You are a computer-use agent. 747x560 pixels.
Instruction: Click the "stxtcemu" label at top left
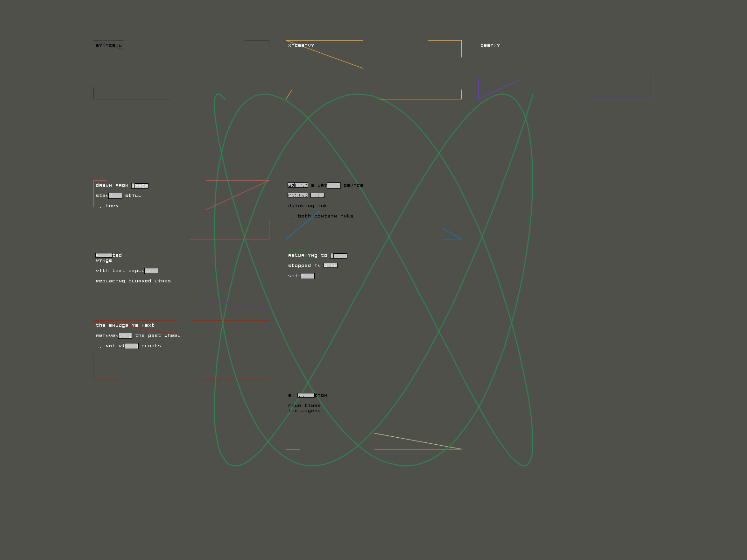pos(108,45)
